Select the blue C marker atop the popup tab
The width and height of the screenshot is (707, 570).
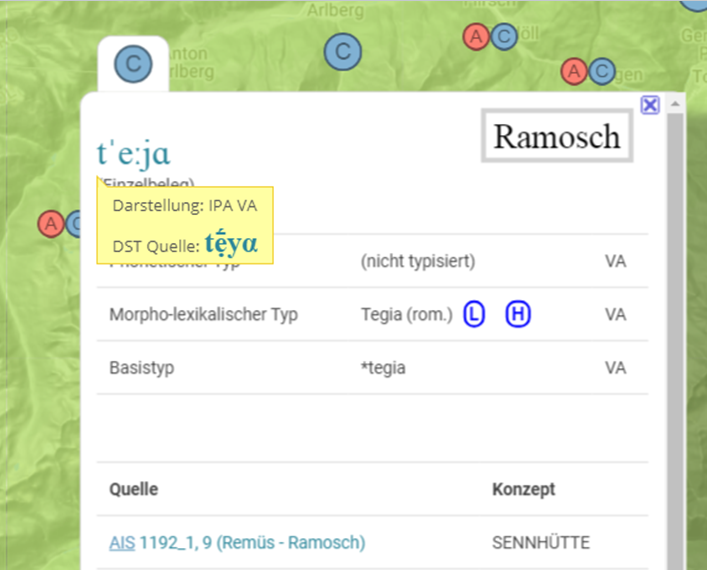point(132,64)
